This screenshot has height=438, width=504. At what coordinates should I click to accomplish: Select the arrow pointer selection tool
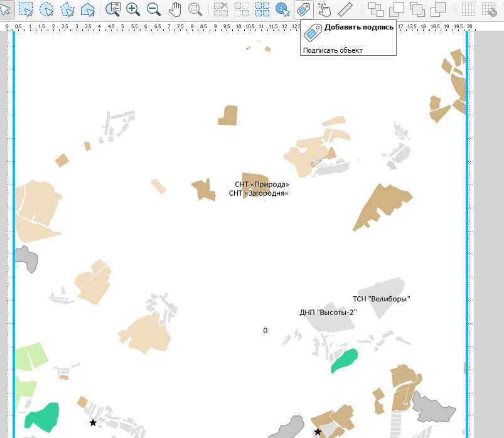[x=5, y=9]
